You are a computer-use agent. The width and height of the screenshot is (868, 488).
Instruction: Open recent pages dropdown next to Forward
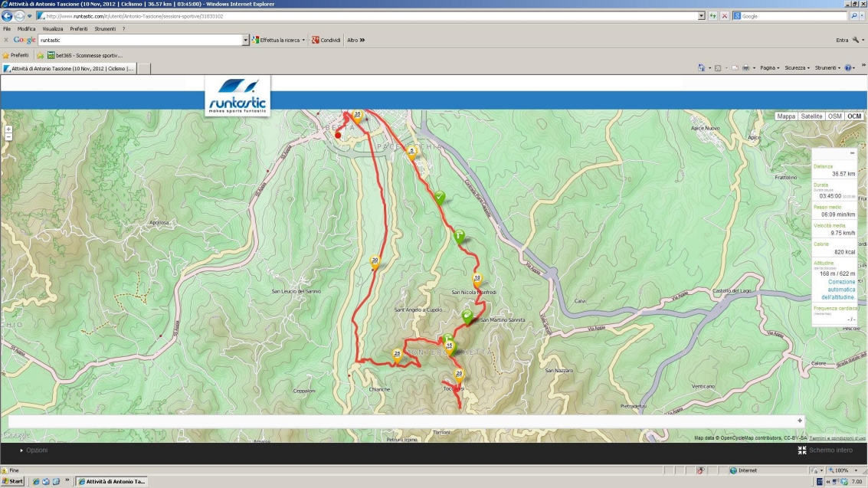coord(29,16)
